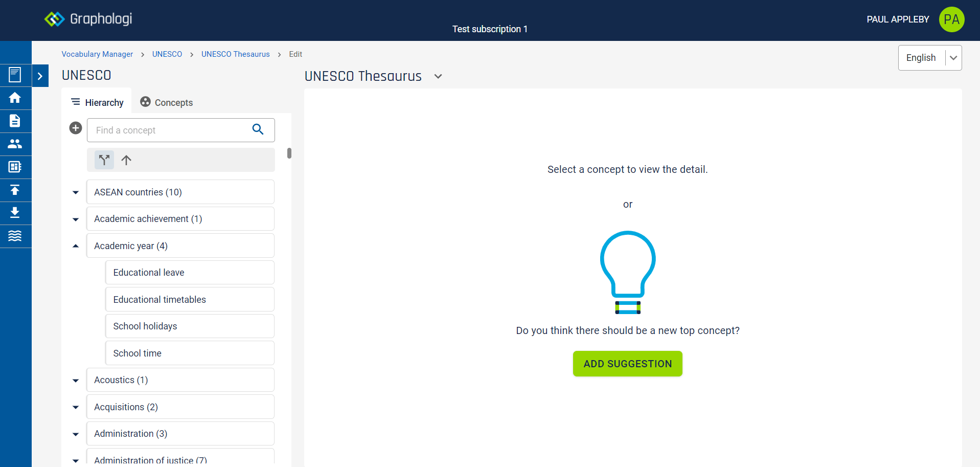Click the PAUL APPLEBY user name
The height and width of the screenshot is (467, 980).
[x=898, y=19]
